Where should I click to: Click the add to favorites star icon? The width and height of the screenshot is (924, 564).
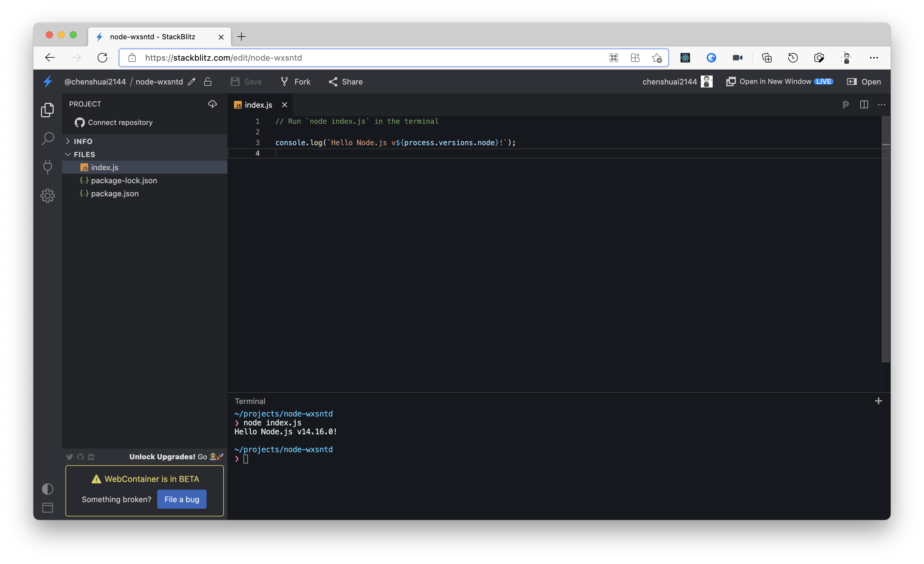pos(657,58)
